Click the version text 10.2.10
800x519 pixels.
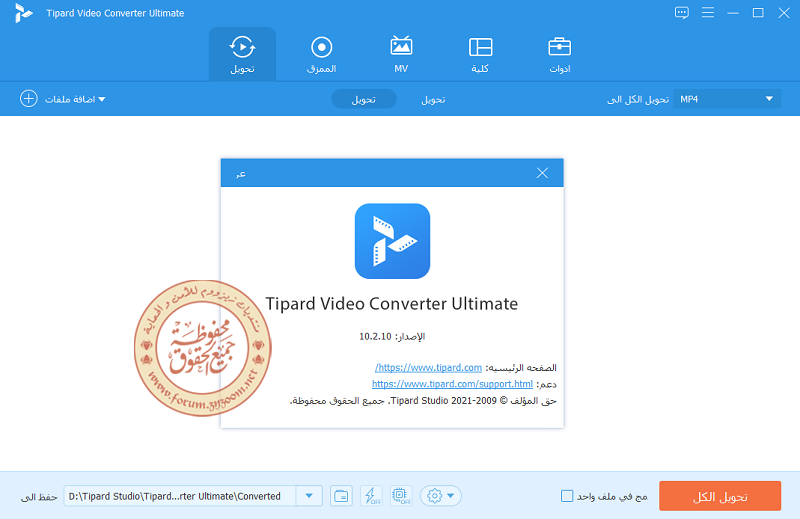(375, 337)
